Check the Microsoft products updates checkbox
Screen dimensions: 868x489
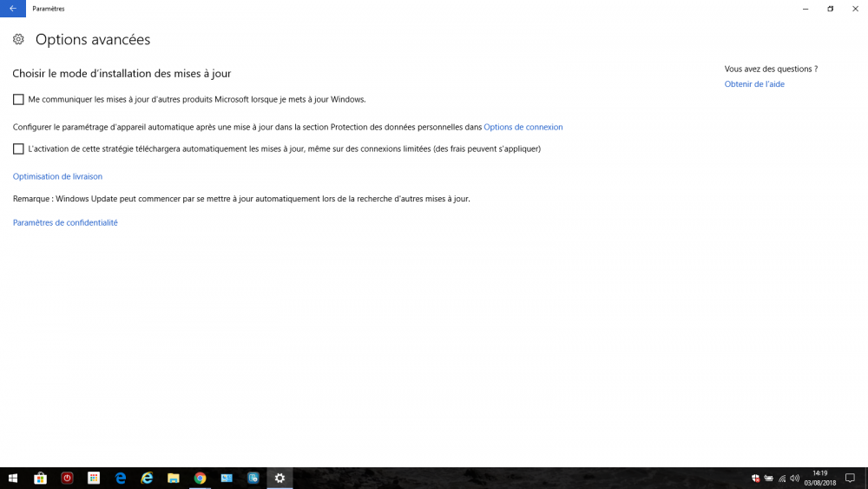click(18, 99)
